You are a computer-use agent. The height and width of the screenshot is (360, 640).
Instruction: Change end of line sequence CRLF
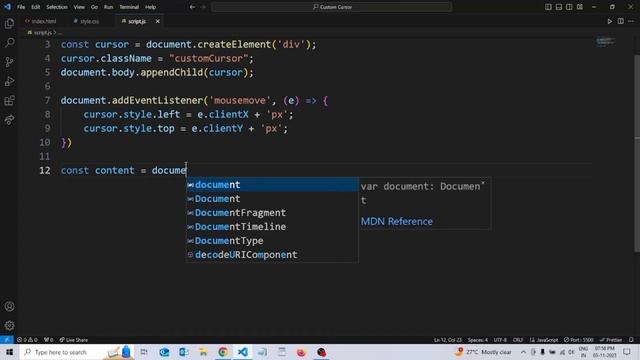(518, 340)
